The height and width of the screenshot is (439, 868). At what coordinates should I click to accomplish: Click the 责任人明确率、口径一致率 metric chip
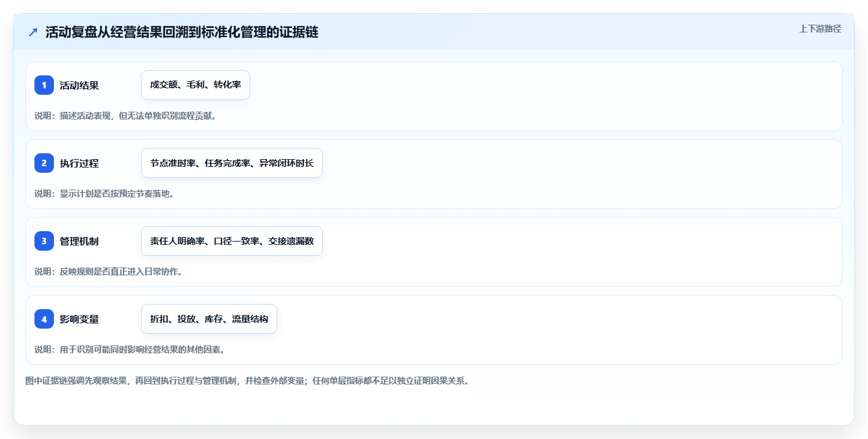[232, 241]
